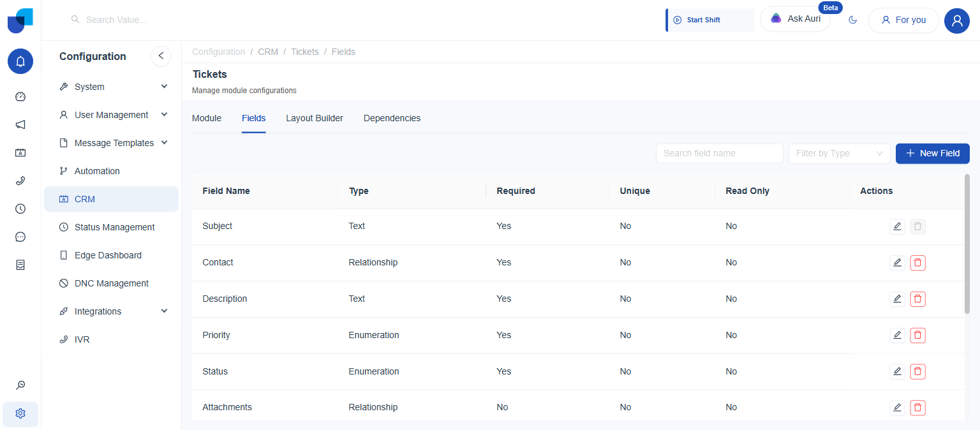Viewport: 980px width, 430px height.
Task: Expand the Message Templates section
Action: tap(111, 143)
